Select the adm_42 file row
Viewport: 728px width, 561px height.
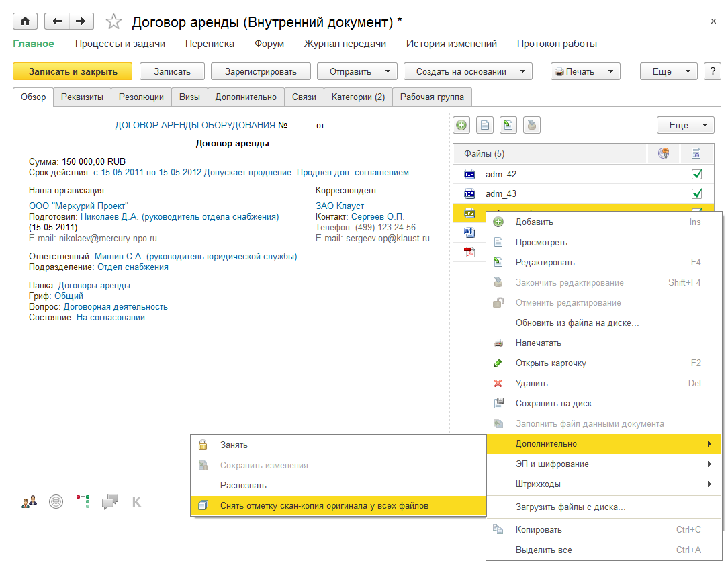click(x=583, y=174)
